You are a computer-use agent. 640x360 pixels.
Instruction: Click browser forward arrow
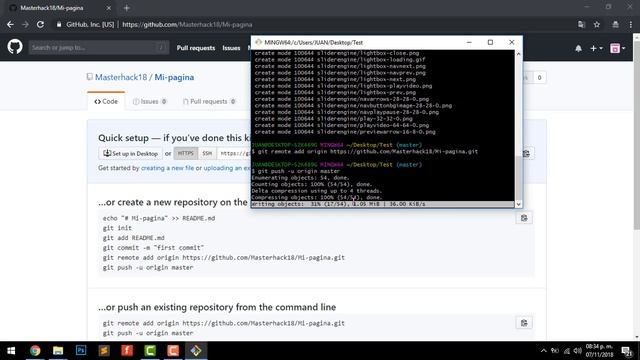pos(25,24)
